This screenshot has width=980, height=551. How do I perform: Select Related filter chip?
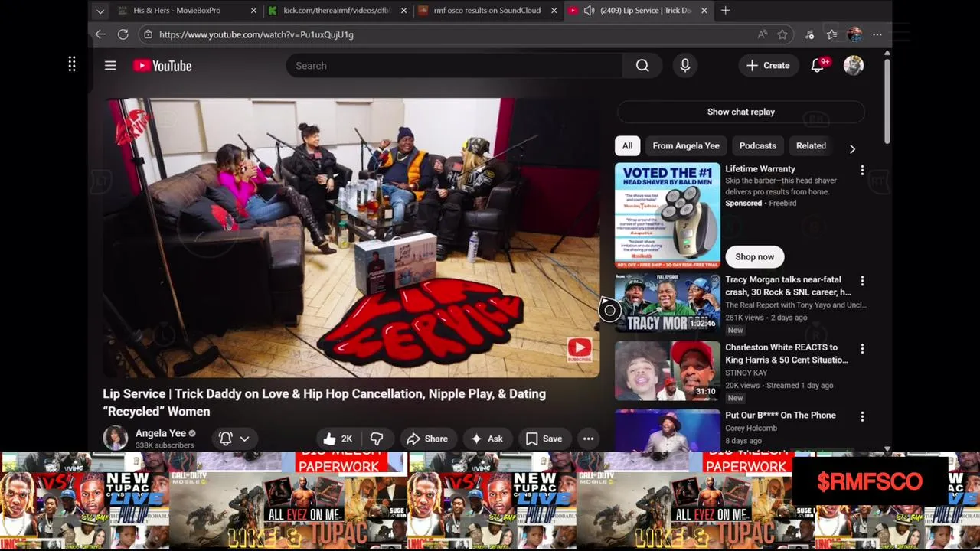(811, 145)
